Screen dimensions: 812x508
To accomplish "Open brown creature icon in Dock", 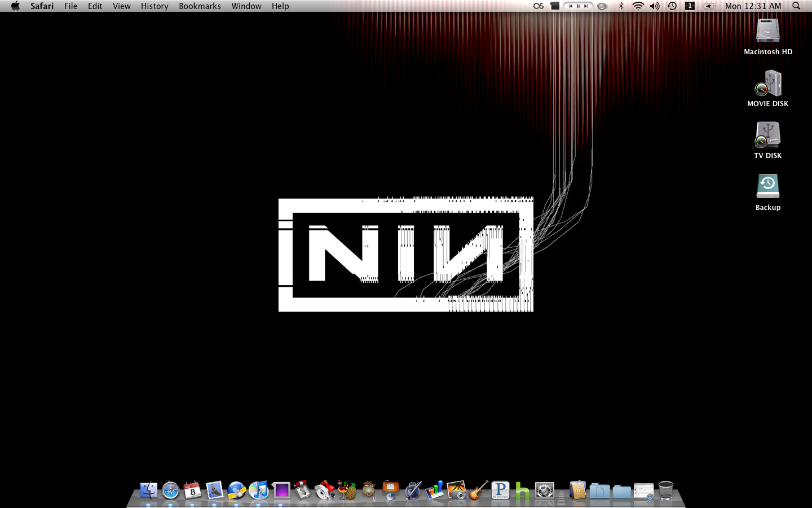I will point(369,490).
